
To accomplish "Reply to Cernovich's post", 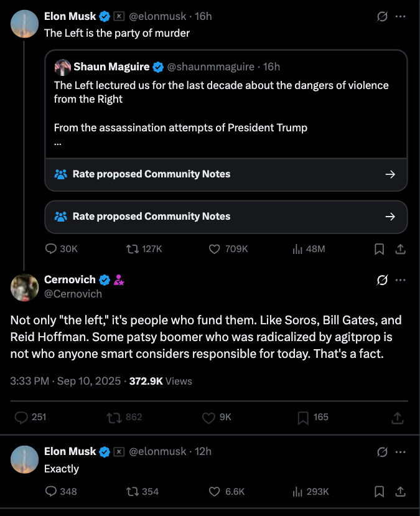I will [x=21, y=417].
